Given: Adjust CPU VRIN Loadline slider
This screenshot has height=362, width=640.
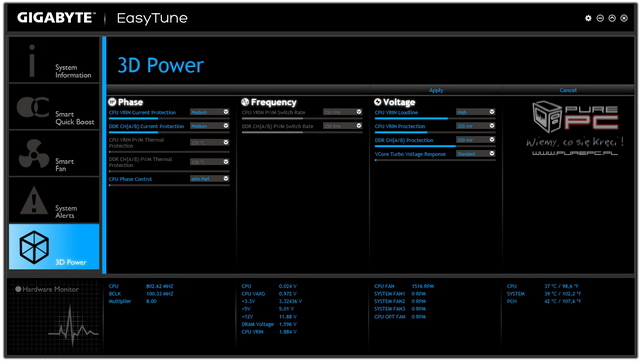Looking at the screenshot, I should click(435, 118).
